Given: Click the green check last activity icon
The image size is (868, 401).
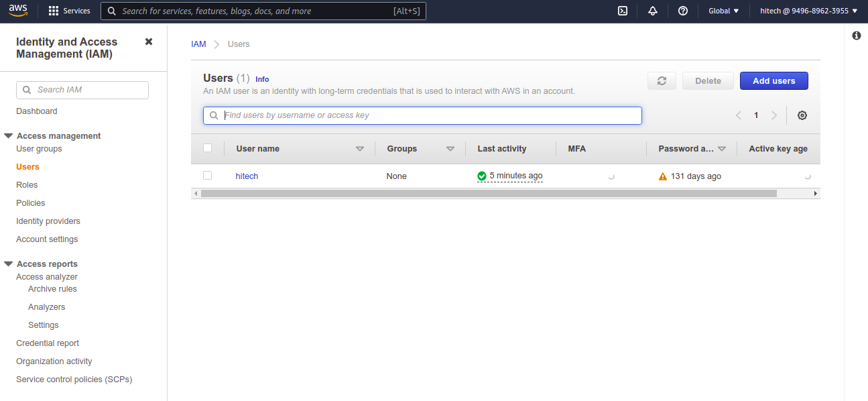Looking at the screenshot, I should click(482, 176).
